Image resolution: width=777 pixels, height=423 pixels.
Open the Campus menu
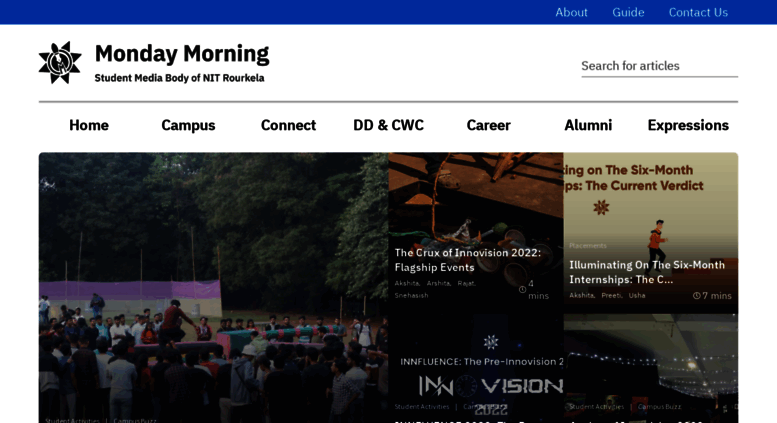click(188, 125)
